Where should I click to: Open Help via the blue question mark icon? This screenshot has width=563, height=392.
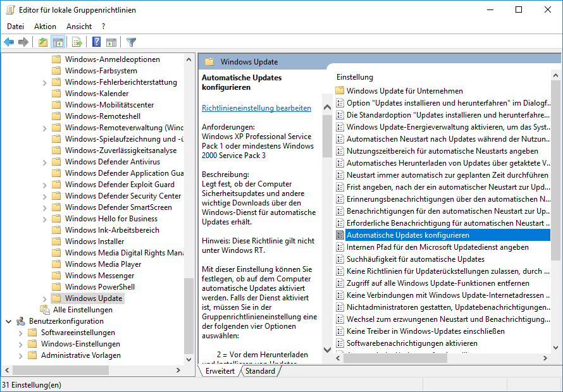[96, 42]
